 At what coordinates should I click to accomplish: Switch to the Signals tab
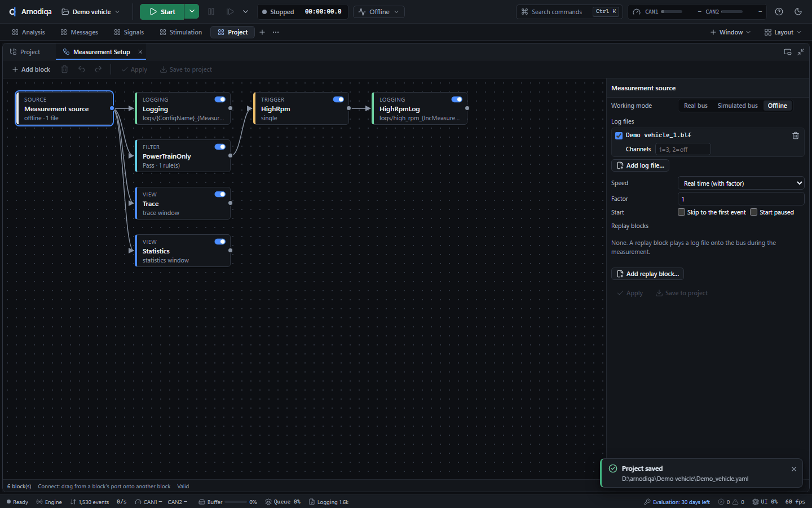click(x=129, y=32)
